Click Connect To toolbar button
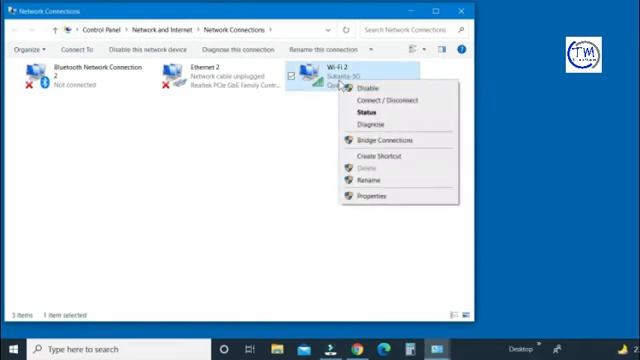Image resolution: width=640 pixels, height=360 pixels. (x=77, y=49)
